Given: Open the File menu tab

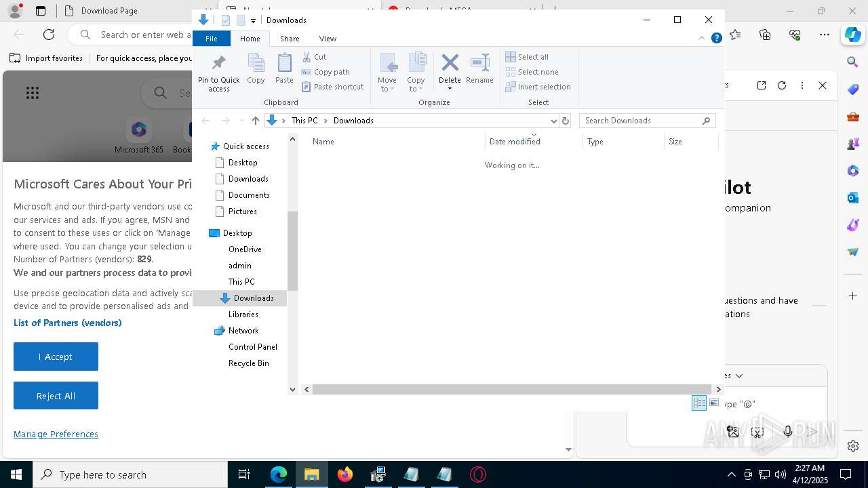Looking at the screenshot, I should [212, 39].
